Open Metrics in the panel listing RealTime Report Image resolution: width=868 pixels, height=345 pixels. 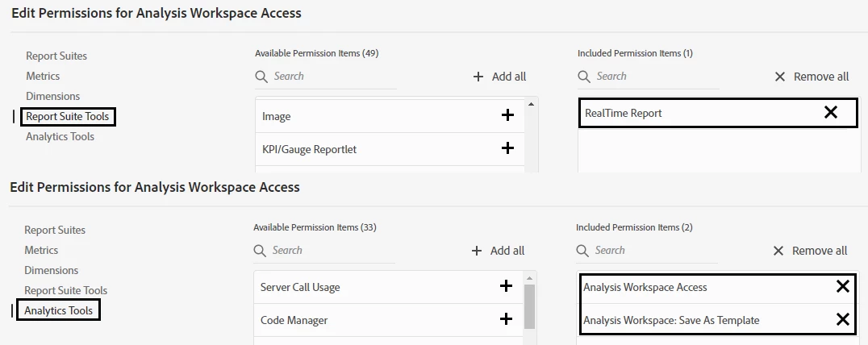[43, 76]
